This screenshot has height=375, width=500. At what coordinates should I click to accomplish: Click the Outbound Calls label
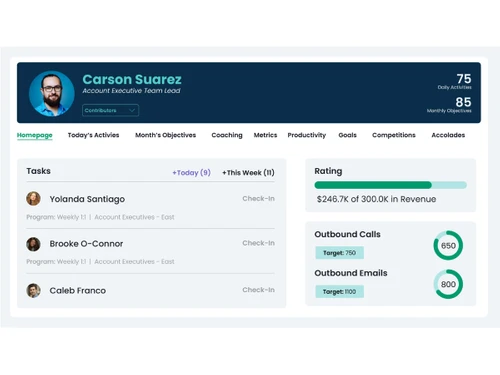click(347, 234)
